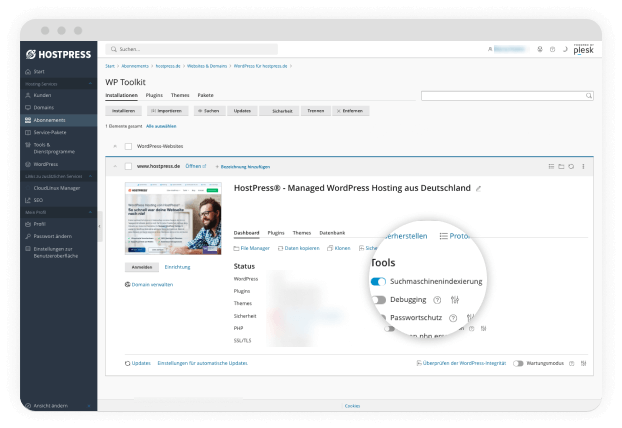Click pencil icon to edit site title
This screenshot has height=428, width=622.
(x=478, y=189)
